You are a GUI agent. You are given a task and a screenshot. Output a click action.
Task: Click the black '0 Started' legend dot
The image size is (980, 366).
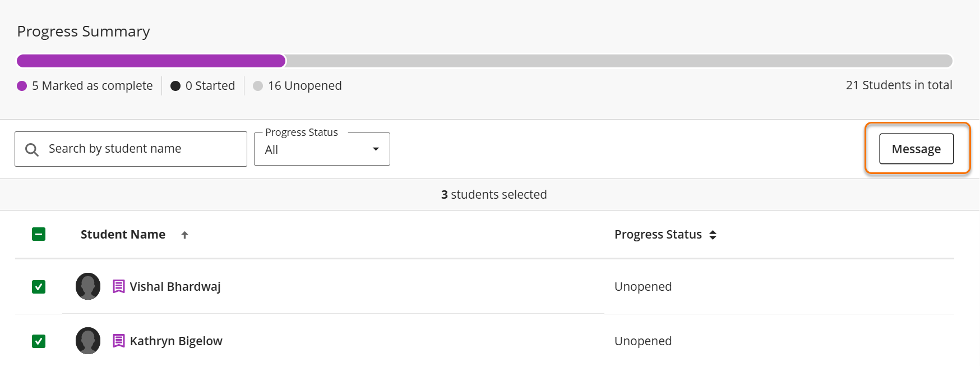tap(175, 85)
